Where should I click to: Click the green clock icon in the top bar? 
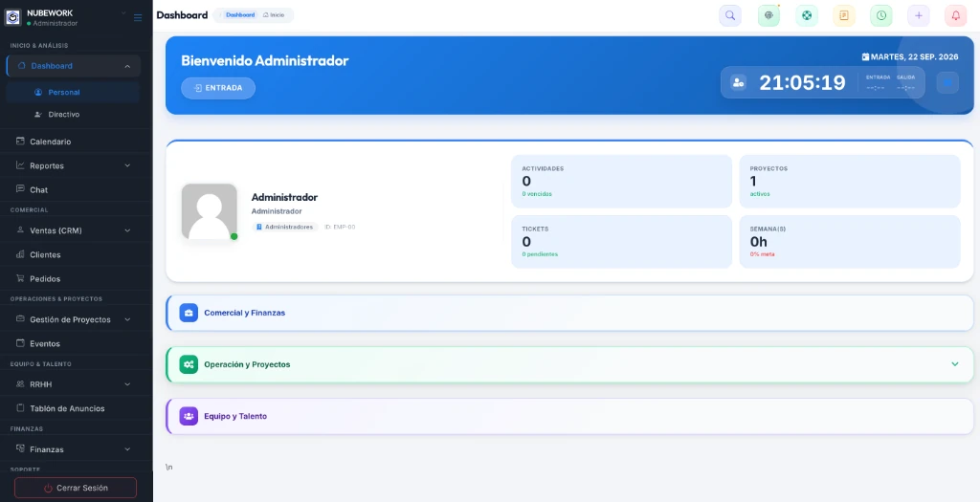click(881, 15)
